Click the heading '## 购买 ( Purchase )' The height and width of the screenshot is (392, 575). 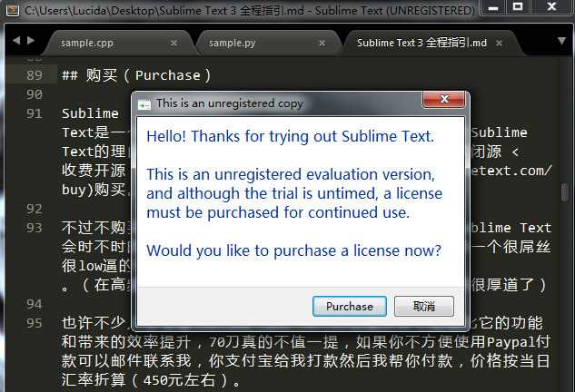point(136,75)
